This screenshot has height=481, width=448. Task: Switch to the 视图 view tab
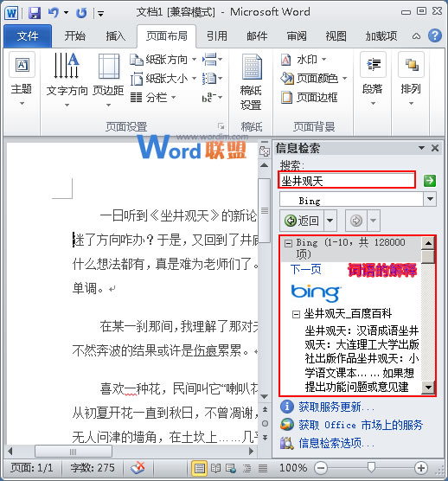336,36
